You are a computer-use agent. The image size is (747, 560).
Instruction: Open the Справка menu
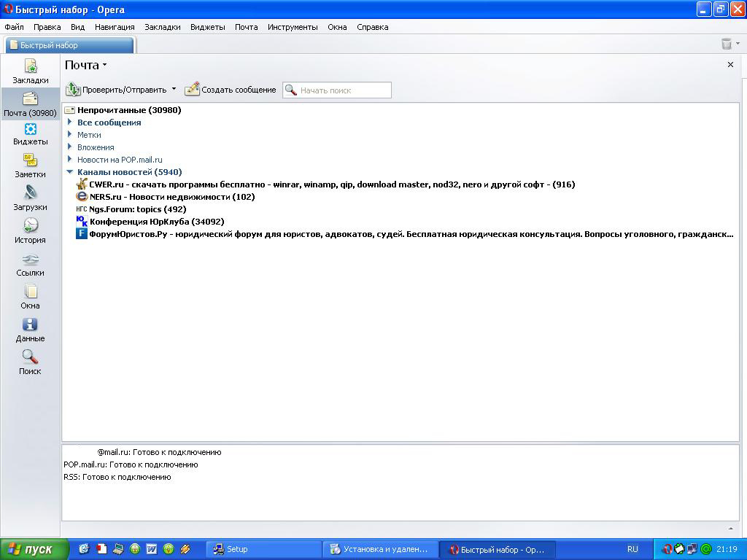tap(373, 27)
